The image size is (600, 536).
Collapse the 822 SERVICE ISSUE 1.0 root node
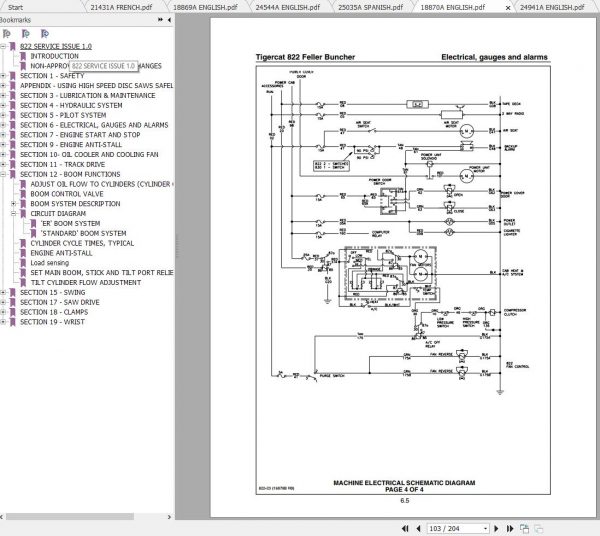click(3, 46)
